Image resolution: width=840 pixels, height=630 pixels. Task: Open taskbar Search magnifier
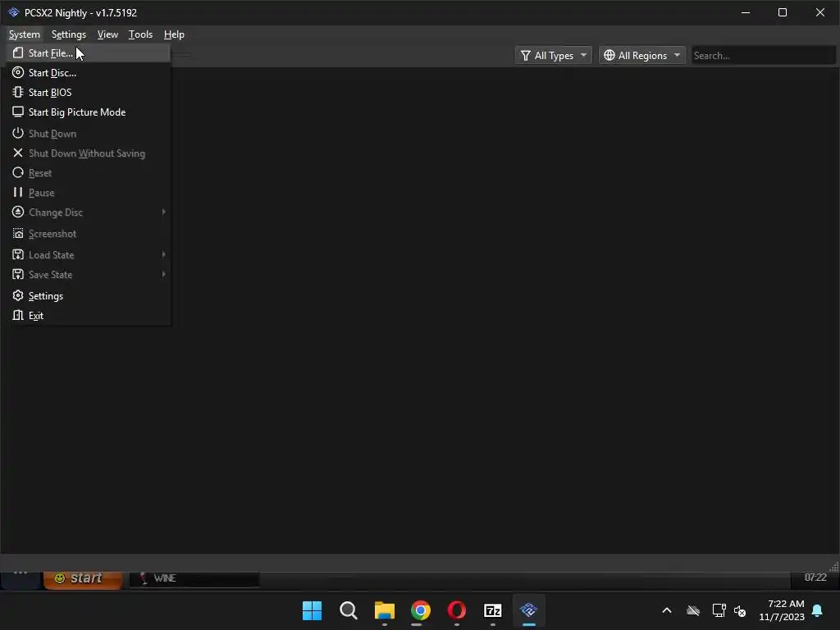348,610
